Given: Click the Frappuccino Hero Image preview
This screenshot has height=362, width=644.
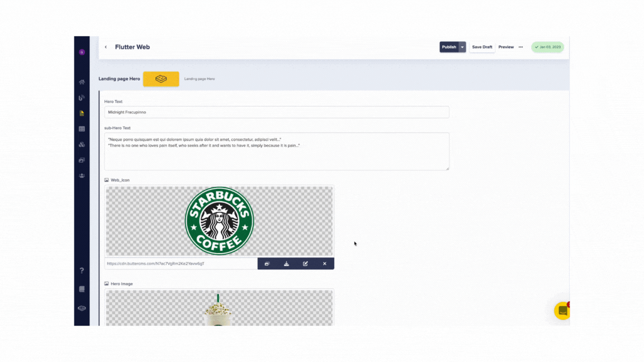Looking at the screenshot, I should (x=219, y=308).
